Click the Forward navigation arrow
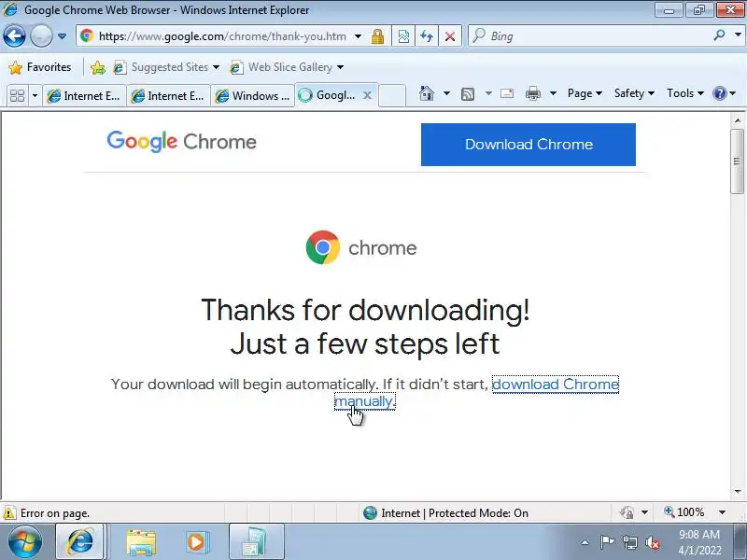This screenshot has width=747, height=560. click(x=41, y=35)
